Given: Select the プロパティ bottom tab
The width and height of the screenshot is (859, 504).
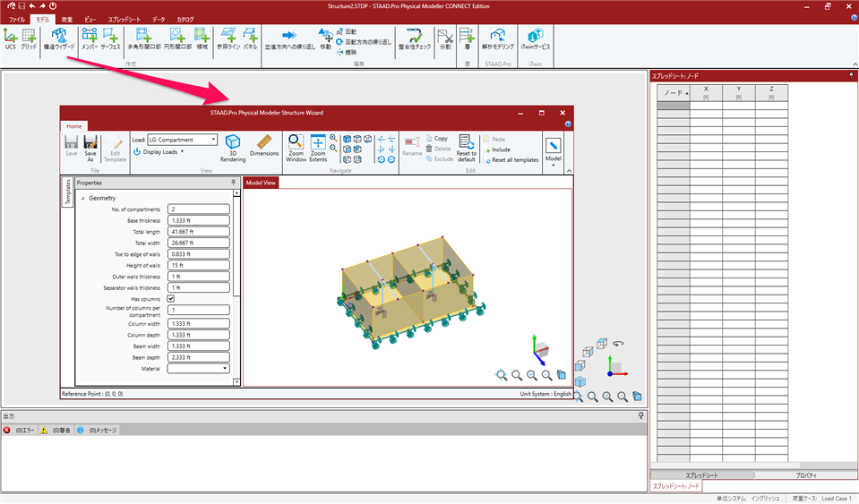Looking at the screenshot, I should (806, 475).
